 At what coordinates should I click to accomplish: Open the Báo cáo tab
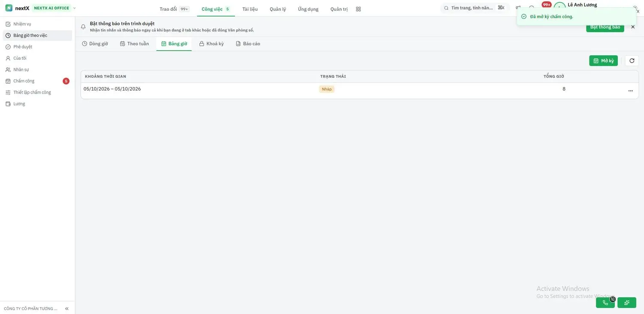[x=248, y=44]
